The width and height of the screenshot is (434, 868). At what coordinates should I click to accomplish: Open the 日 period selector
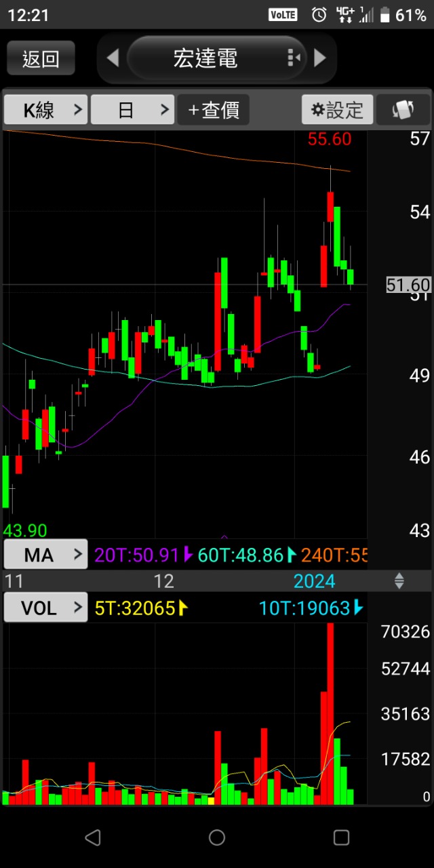tap(133, 109)
